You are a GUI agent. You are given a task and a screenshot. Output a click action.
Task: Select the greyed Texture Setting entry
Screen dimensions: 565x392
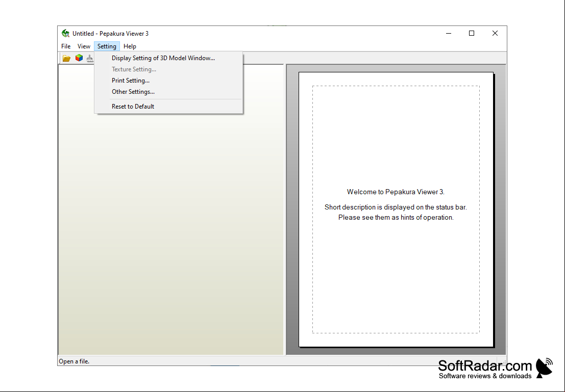coord(168,69)
